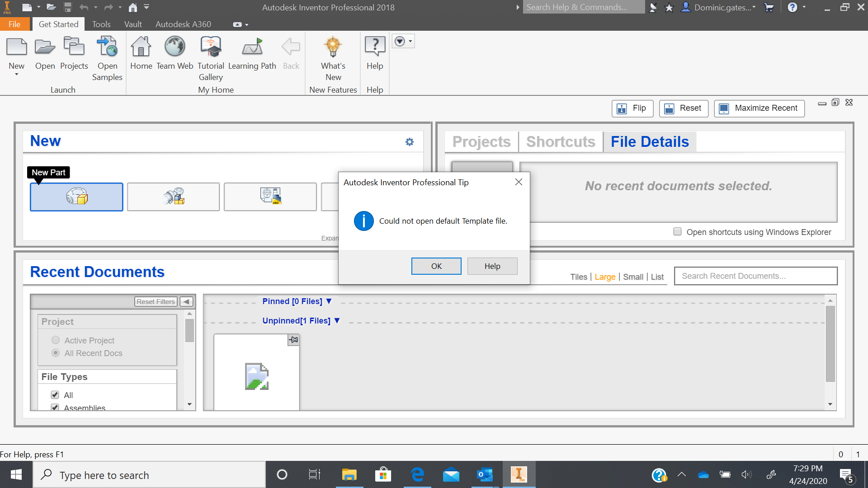Viewport: 868px width, 488px height.
Task: Switch to the Shortcuts tab
Action: click(x=560, y=141)
